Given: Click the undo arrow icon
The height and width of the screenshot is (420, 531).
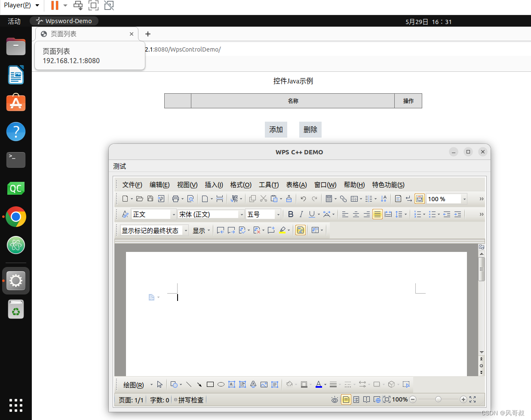Looking at the screenshot, I should (303, 199).
